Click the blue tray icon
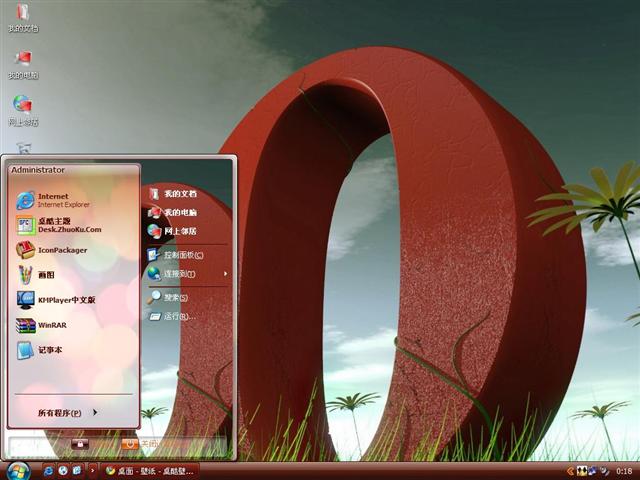This screenshot has width=640, height=480. 592,471
